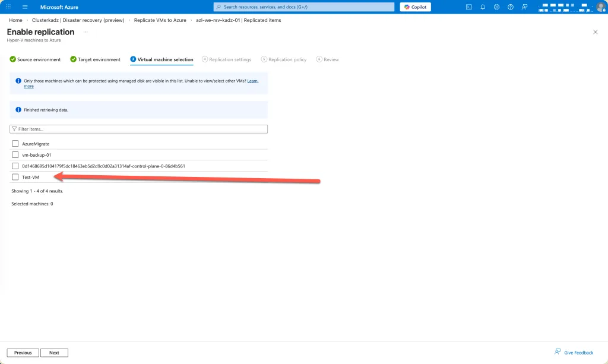Open the notifications bell
Viewport: 608px width, 364px height.
483,7
